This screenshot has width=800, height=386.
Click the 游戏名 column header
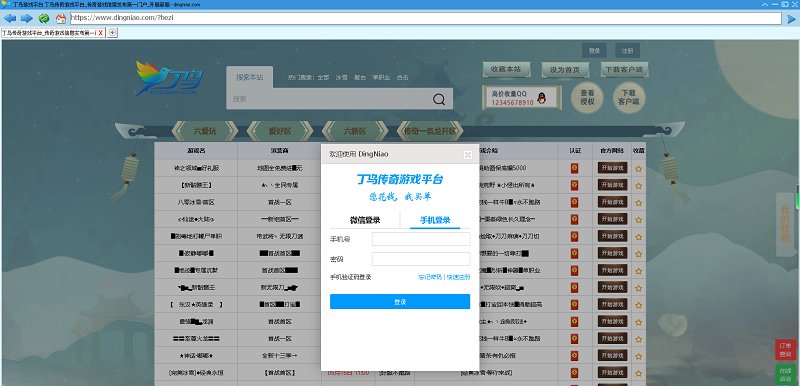point(196,151)
